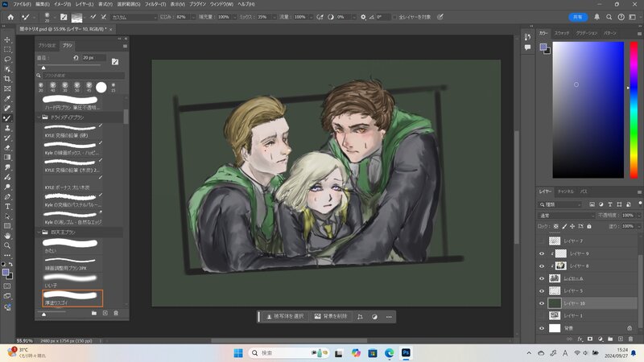Click 背景を削除 button

[331, 316]
